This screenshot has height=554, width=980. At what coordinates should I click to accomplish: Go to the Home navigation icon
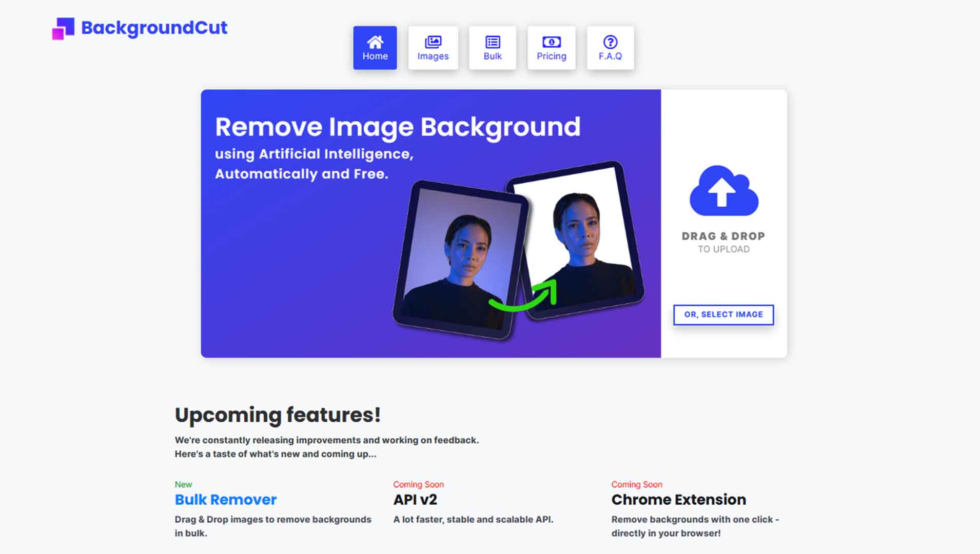click(375, 42)
